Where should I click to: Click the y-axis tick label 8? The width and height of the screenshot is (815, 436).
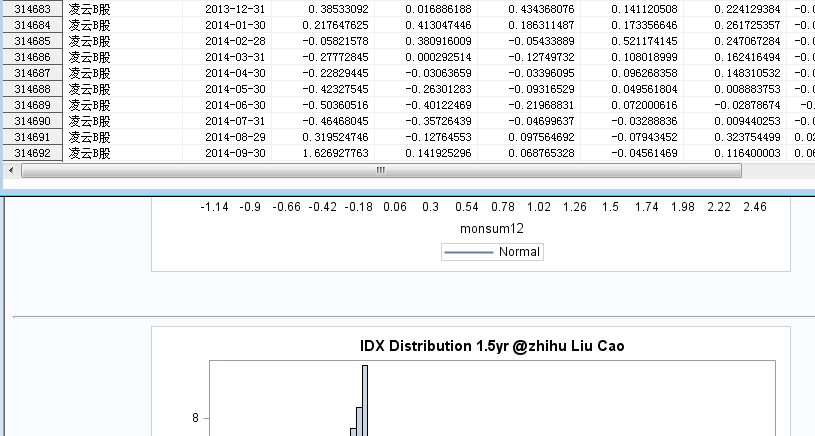coord(196,418)
